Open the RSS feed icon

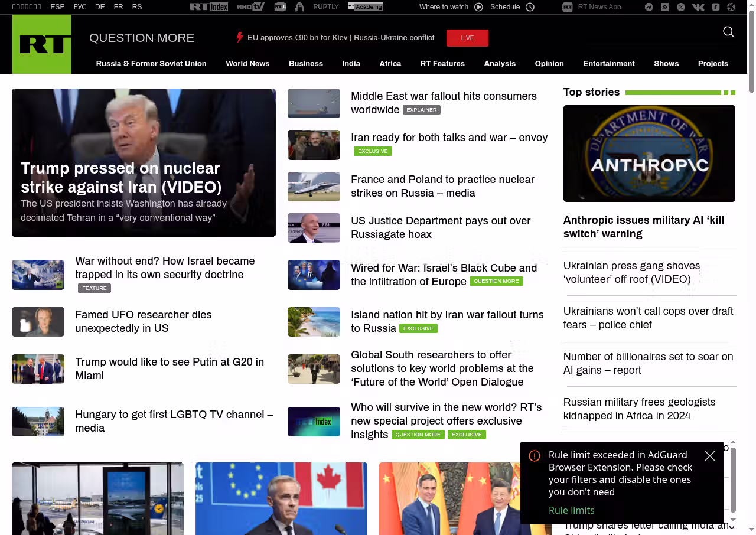click(x=665, y=7)
